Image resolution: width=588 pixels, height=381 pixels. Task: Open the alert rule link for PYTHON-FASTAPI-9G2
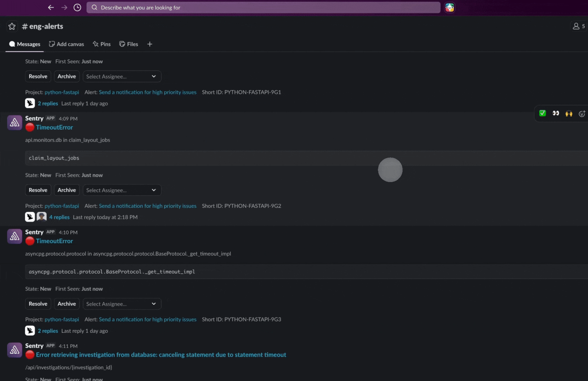[x=147, y=206]
